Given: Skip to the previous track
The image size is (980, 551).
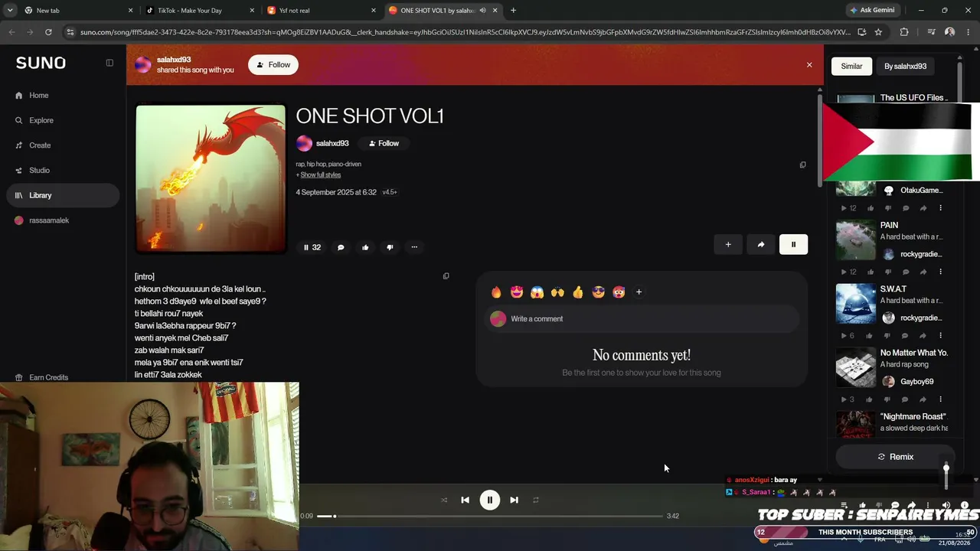Looking at the screenshot, I should click(465, 500).
